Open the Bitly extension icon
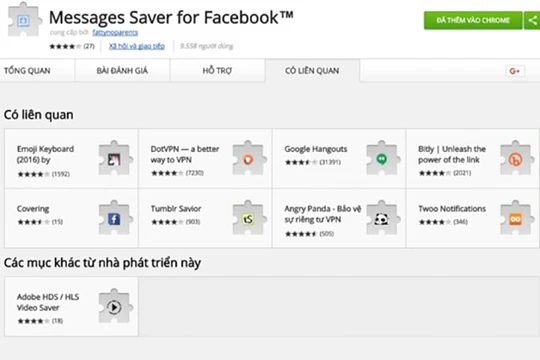 coord(517,158)
